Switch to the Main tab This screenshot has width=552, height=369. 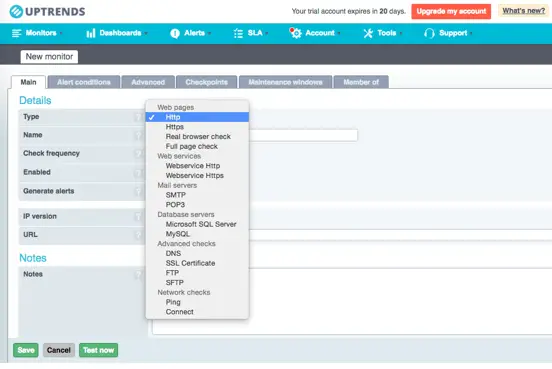[28, 82]
